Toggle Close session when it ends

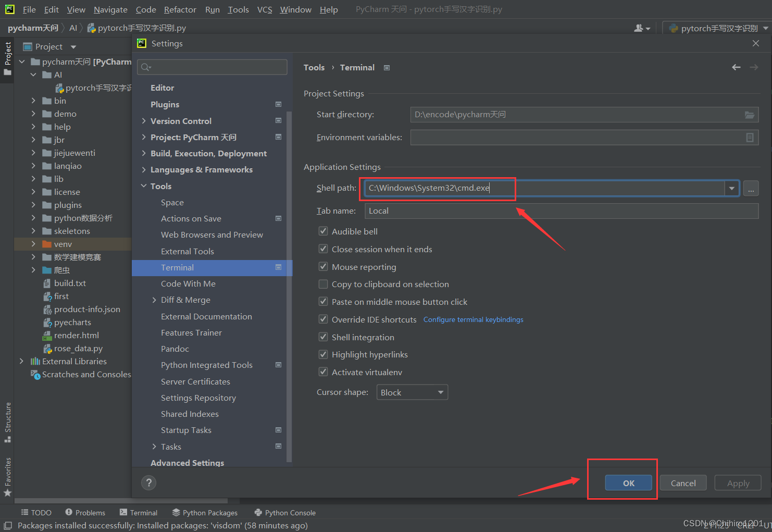[x=323, y=249]
